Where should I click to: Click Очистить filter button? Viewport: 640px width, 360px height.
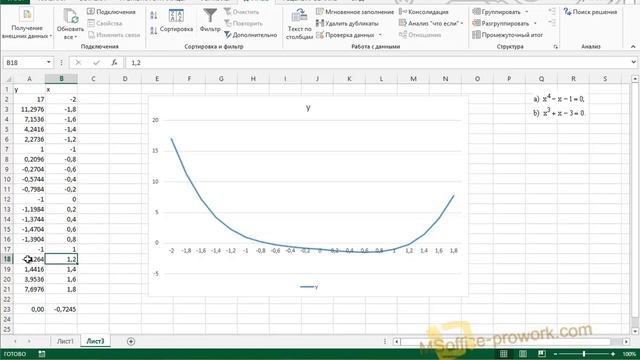click(241, 12)
